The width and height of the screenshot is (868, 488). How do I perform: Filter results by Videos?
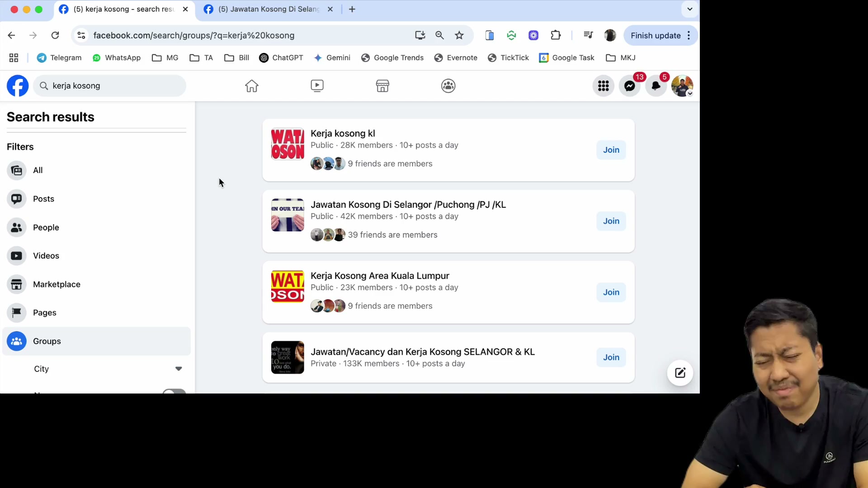[96, 256]
